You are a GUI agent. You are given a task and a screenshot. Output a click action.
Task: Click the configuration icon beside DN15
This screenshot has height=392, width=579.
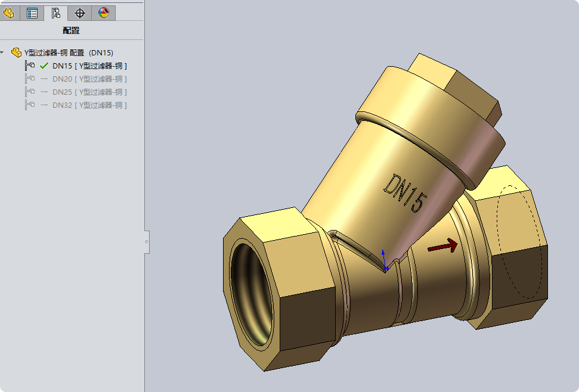point(30,66)
